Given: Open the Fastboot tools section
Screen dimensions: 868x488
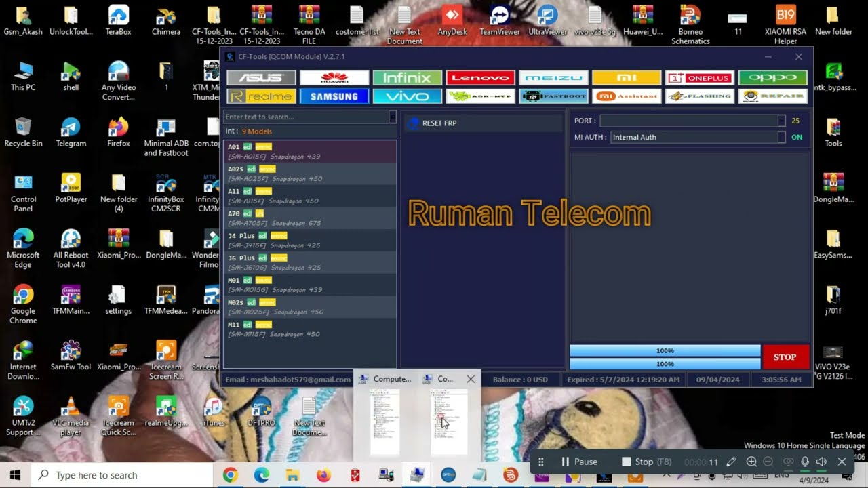Looking at the screenshot, I should click(x=554, y=96).
